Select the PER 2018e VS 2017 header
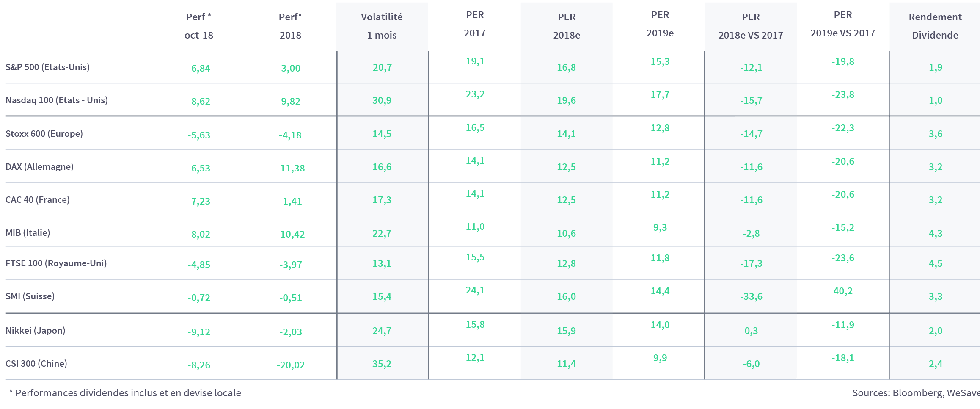This screenshot has height=409, width=980. coord(751,26)
